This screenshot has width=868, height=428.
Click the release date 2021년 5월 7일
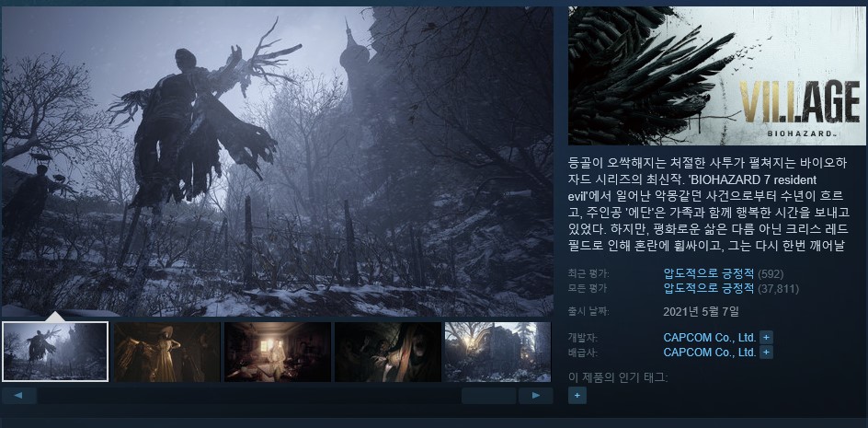click(x=701, y=312)
